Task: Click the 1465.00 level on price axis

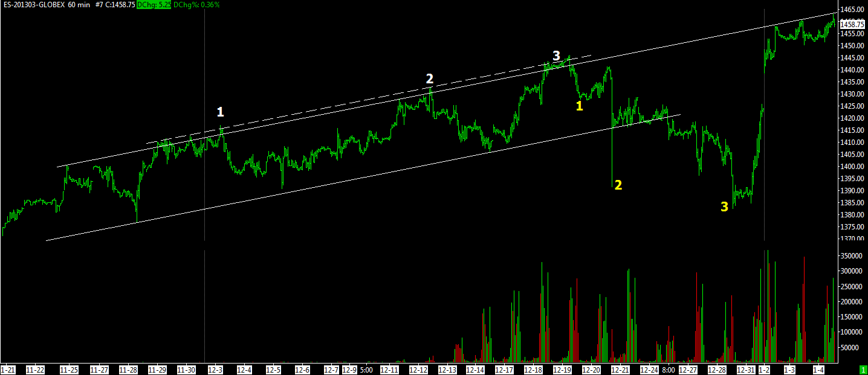Action: click(x=851, y=10)
